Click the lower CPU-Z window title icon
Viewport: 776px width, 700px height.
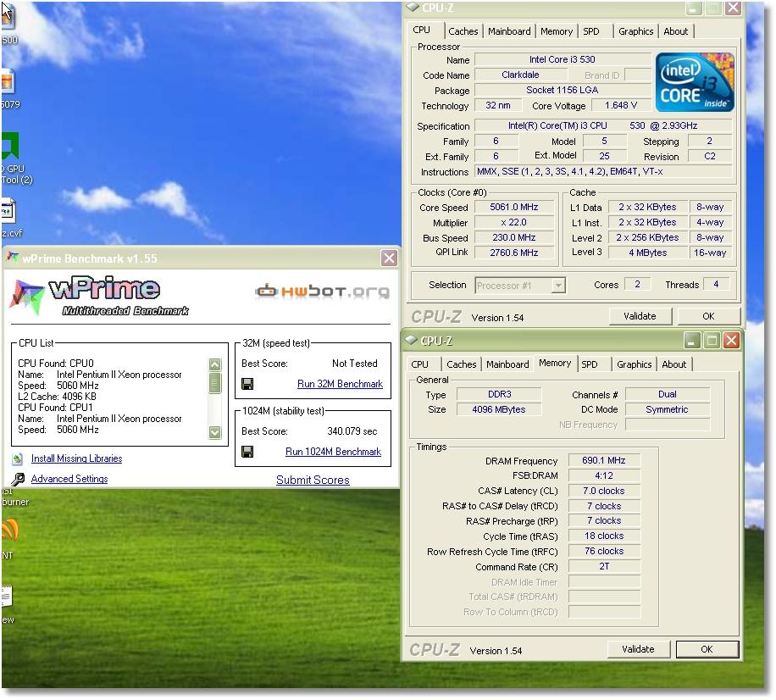point(411,340)
